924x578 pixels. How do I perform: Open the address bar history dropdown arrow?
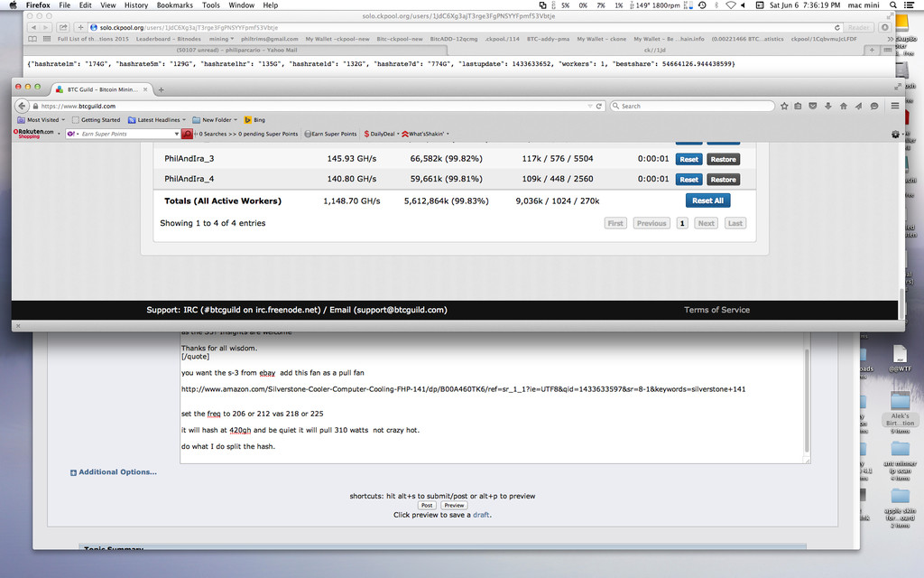pos(590,107)
